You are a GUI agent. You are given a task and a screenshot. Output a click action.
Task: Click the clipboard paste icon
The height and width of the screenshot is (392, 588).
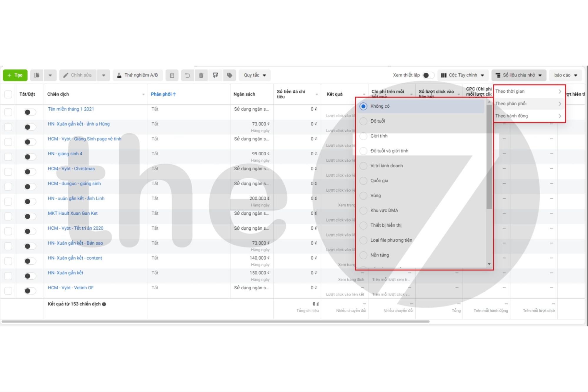point(172,75)
